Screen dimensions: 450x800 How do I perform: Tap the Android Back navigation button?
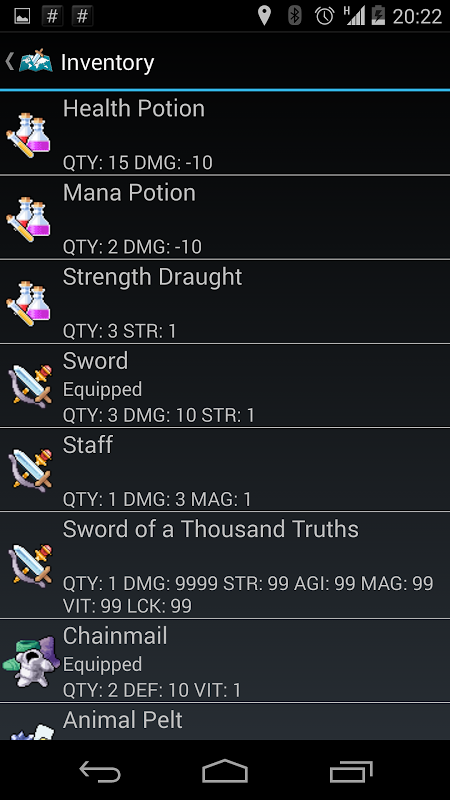click(x=100, y=771)
